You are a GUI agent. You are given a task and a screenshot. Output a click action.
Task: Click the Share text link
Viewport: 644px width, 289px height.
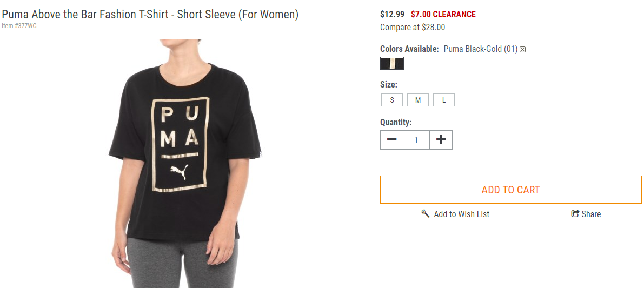591,214
